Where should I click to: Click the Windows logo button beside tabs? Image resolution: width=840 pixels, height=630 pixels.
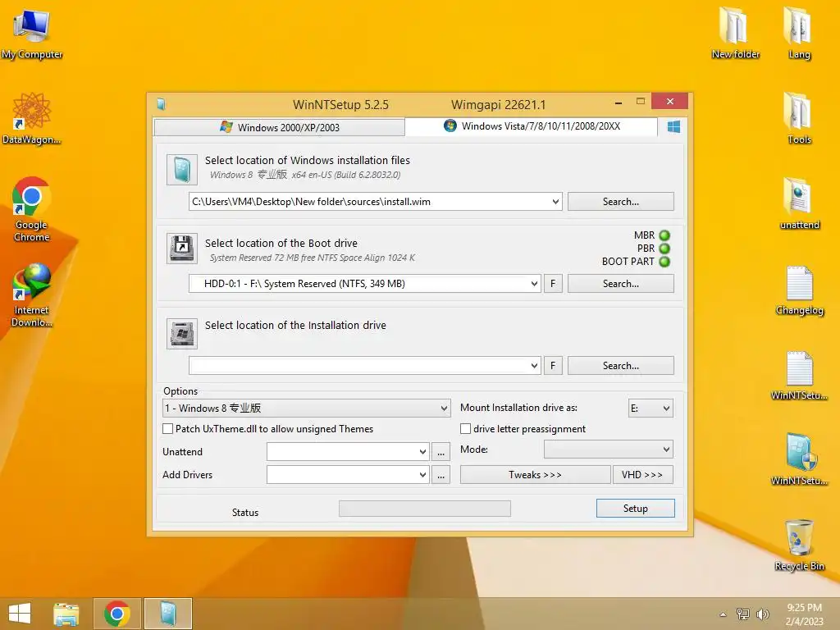coord(673,126)
